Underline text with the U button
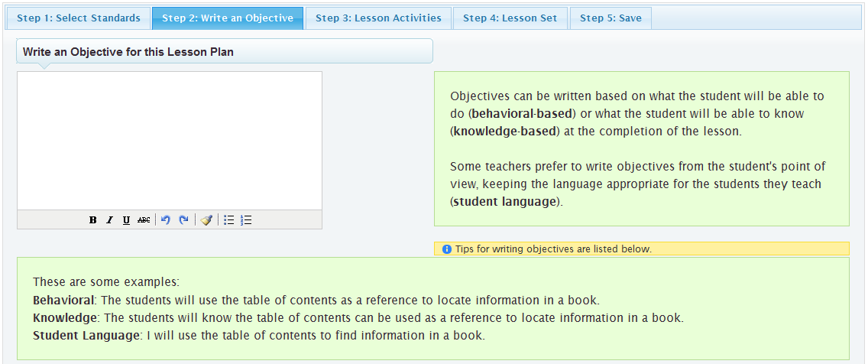The image size is (868, 364). [126, 220]
